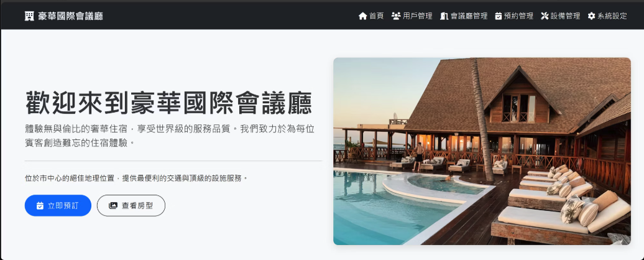Click the users icon for 用戶管理

(x=396, y=16)
